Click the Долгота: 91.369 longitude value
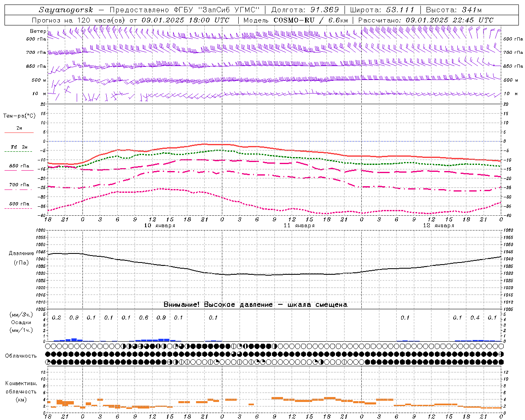The height and width of the screenshot is (420, 525). [x=305, y=10]
